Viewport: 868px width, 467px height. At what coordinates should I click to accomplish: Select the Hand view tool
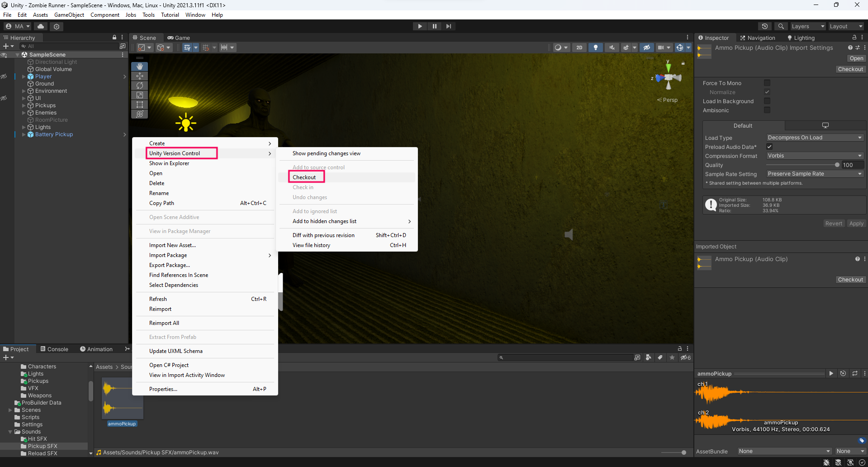pos(139,67)
